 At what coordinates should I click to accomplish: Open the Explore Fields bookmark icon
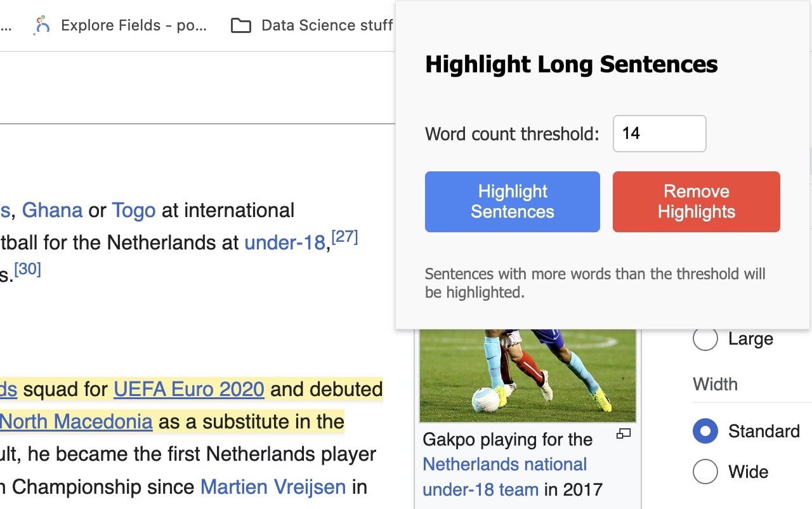point(43,25)
